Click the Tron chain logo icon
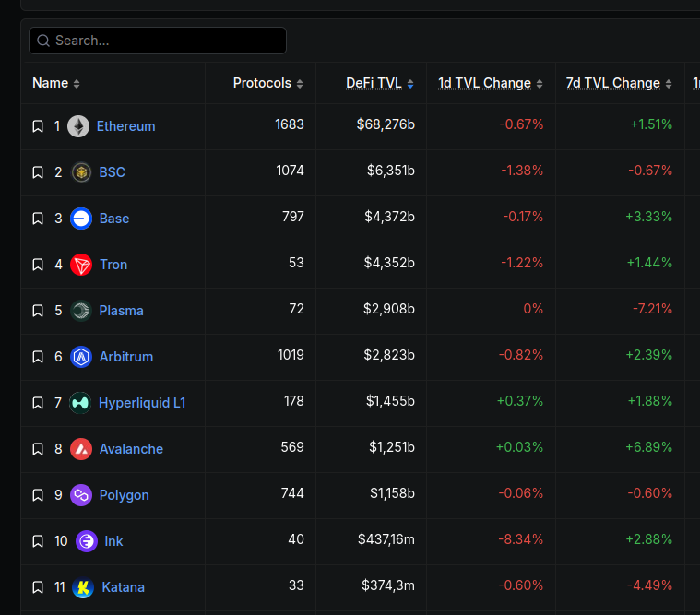Viewport: 700px width, 615px height. coord(81,265)
